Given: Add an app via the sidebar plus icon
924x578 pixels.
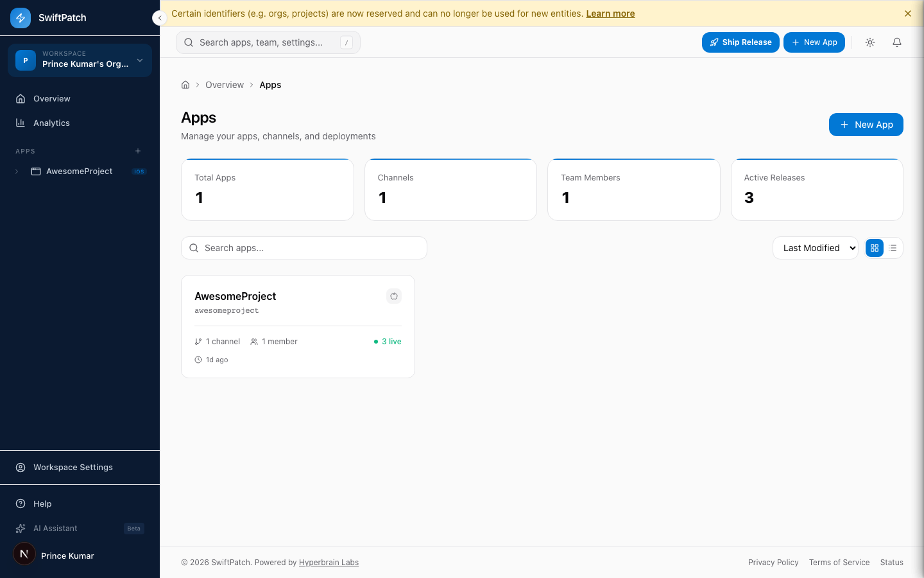Looking at the screenshot, I should (x=138, y=151).
